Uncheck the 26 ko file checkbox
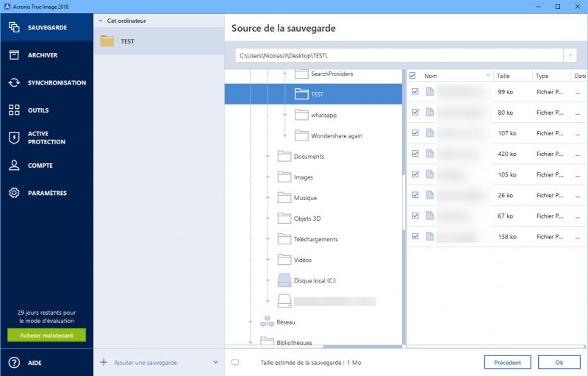Image resolution: width=588 pixels, height=376 pixels. [415, 194]
